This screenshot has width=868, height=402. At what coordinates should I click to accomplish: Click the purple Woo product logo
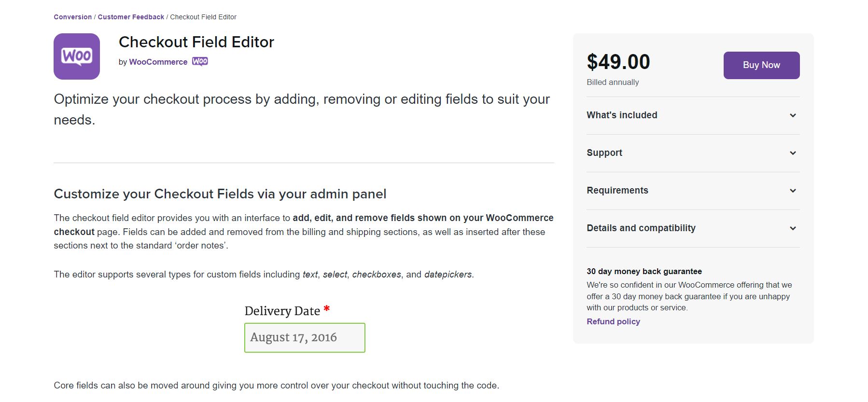coord(77,56)
